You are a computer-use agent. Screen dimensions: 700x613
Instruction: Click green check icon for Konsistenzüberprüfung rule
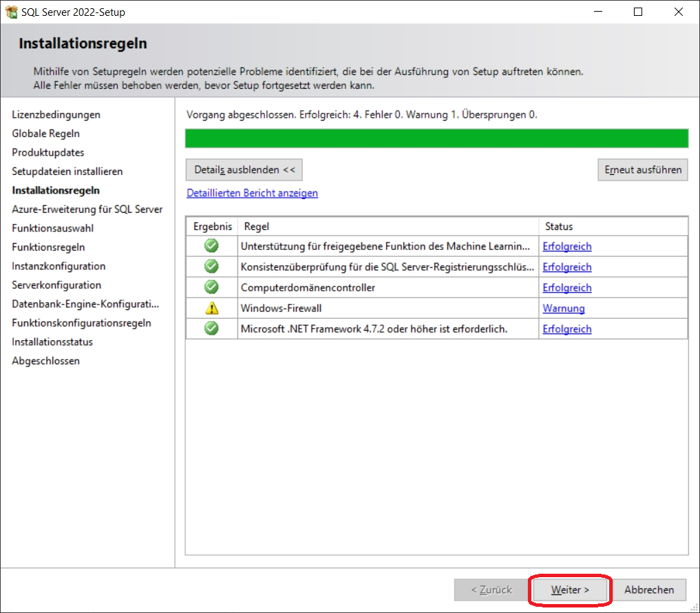(x=211, y=267)
